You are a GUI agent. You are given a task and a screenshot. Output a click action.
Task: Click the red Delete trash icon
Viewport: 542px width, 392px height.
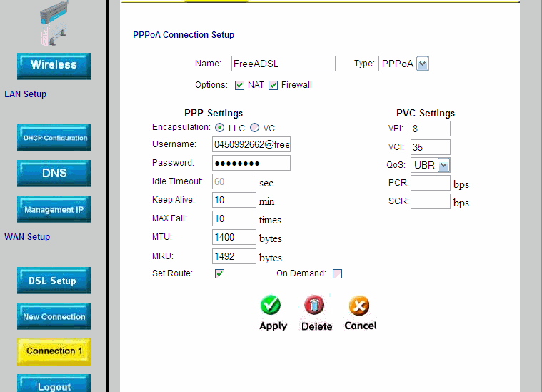pos(315,306)
